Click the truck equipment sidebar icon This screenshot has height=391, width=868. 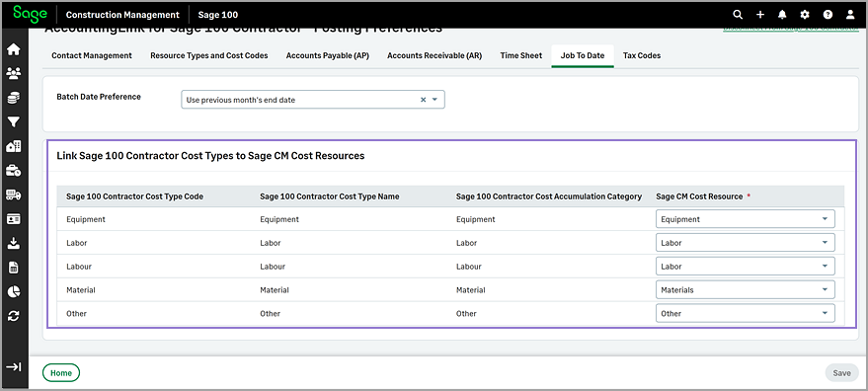[x=13, y=195]
